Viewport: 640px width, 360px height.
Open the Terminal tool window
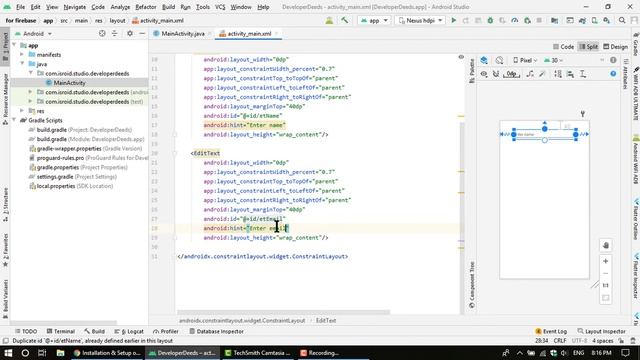coord(60,331)
